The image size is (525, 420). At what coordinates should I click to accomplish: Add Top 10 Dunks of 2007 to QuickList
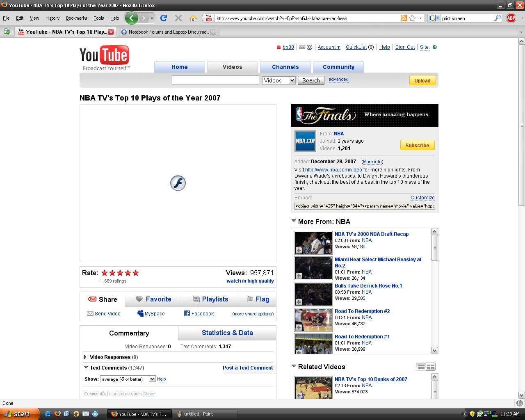(299, 395)
